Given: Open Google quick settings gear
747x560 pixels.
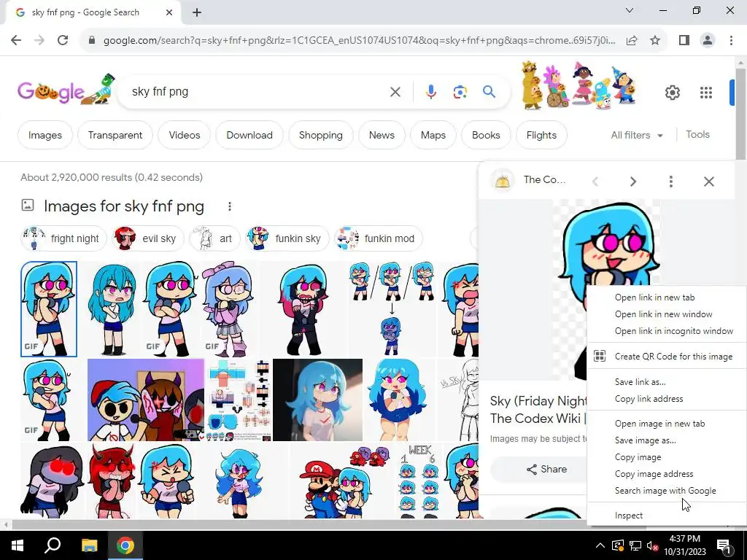Looking at the screenshot, I should [x=672, y=93].
